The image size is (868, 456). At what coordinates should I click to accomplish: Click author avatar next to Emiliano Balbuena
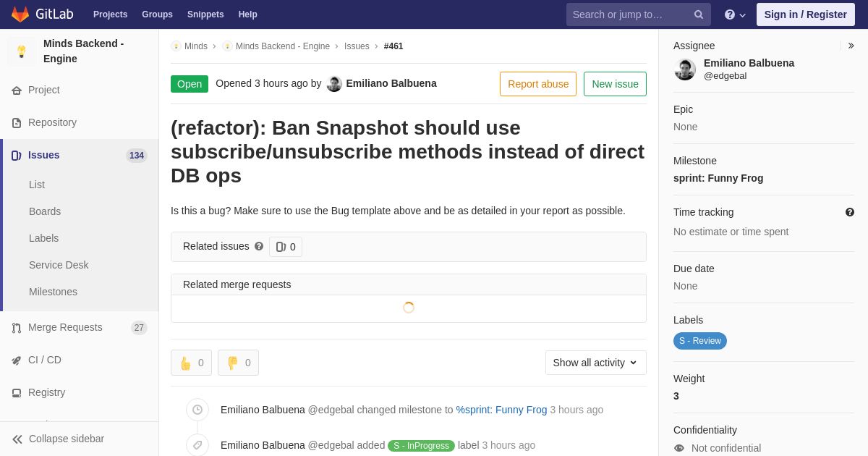point(334,84)
